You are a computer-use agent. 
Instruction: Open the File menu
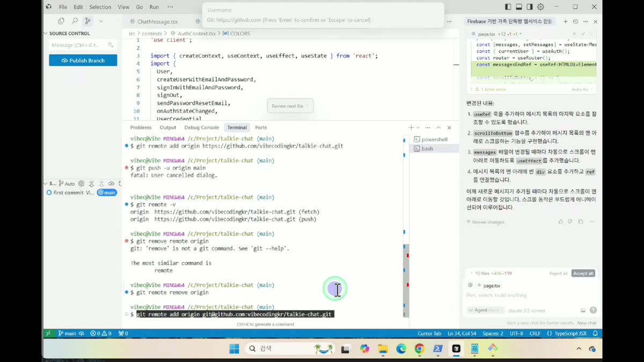pyautogui.click(x=63, y=7)
